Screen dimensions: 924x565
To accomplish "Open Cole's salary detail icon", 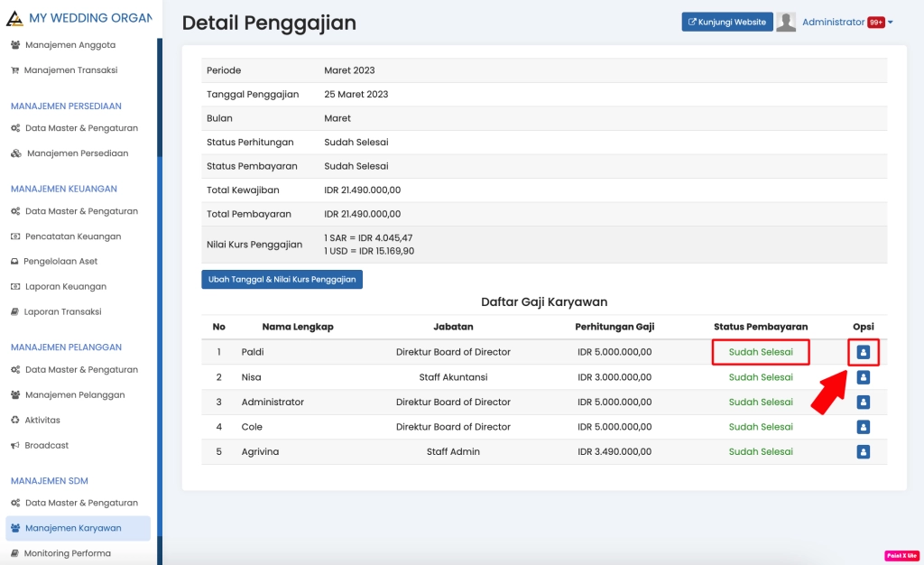I will [x=863, y=427].
